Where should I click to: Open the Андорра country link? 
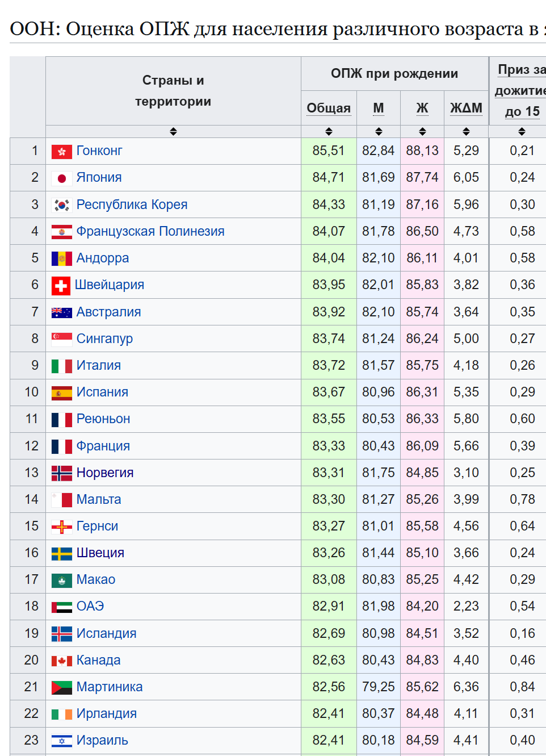tap(103, 258)
